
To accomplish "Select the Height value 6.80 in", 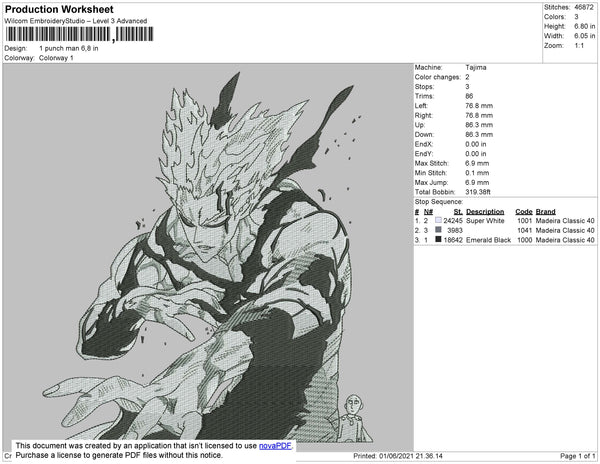I will tap(584, 26).
